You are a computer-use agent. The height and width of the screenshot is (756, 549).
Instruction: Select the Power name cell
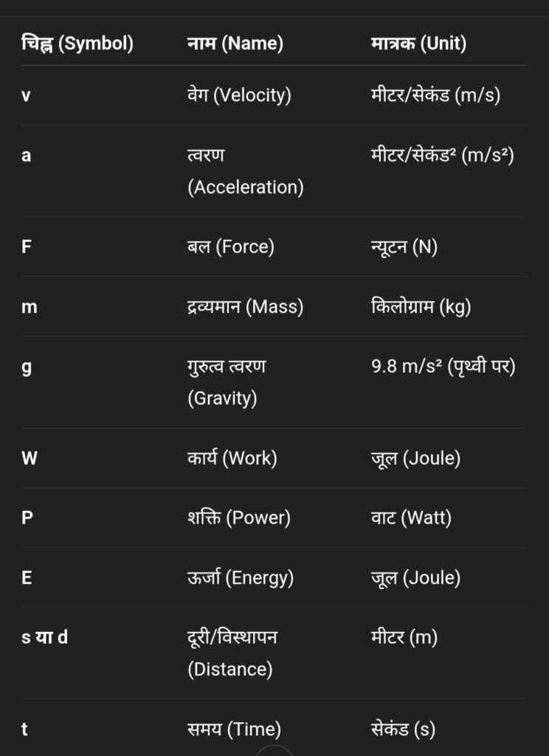click(x=239, y=518)
